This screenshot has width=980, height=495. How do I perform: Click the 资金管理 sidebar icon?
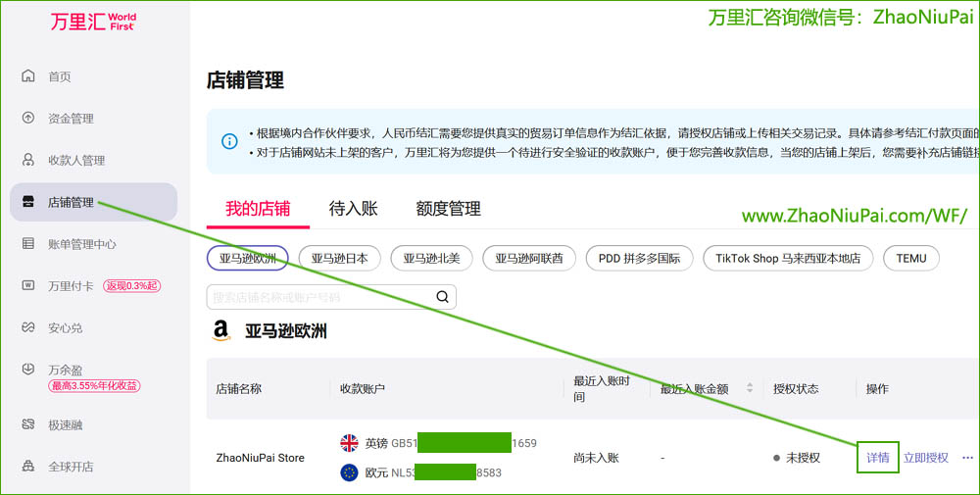click(28, 118)
